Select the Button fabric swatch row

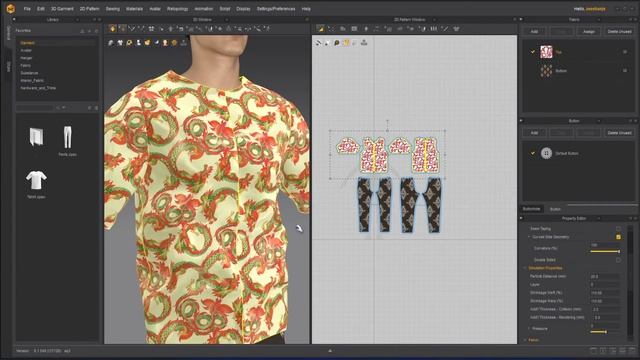(579, 71)
